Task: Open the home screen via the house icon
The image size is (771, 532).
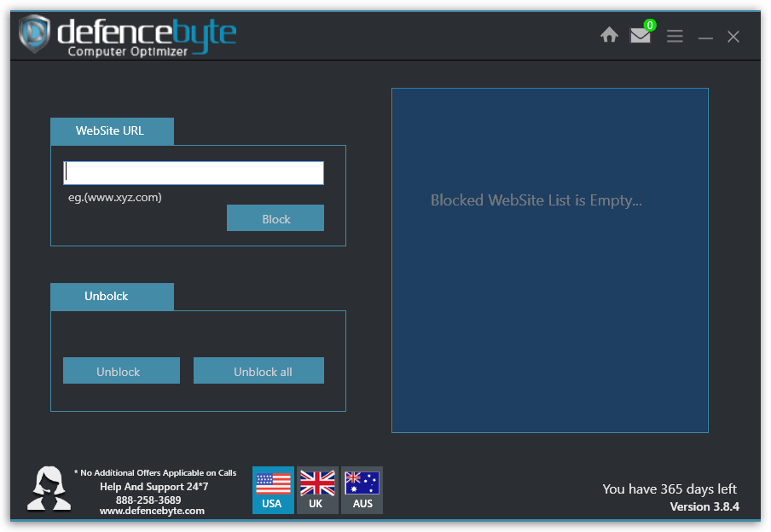Action: 609,35
